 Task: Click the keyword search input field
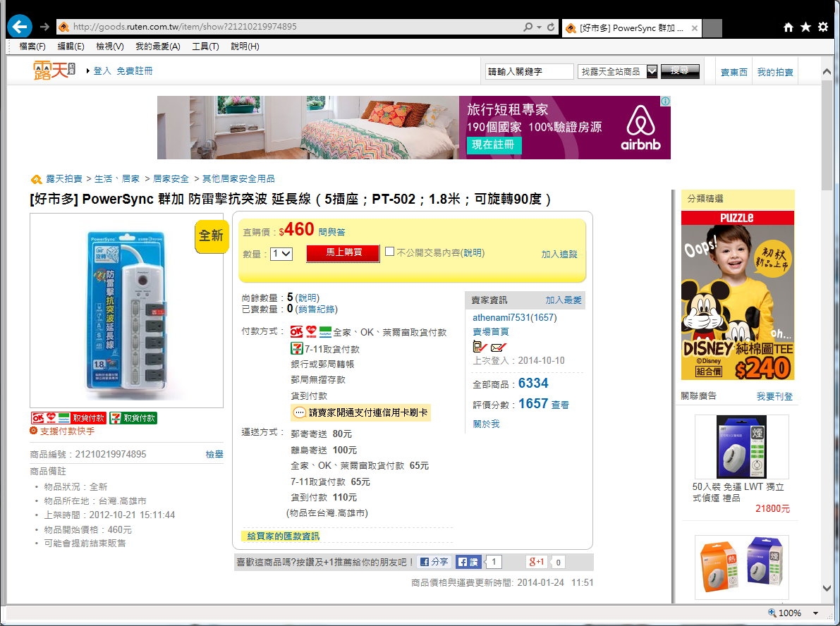point(529,71)
